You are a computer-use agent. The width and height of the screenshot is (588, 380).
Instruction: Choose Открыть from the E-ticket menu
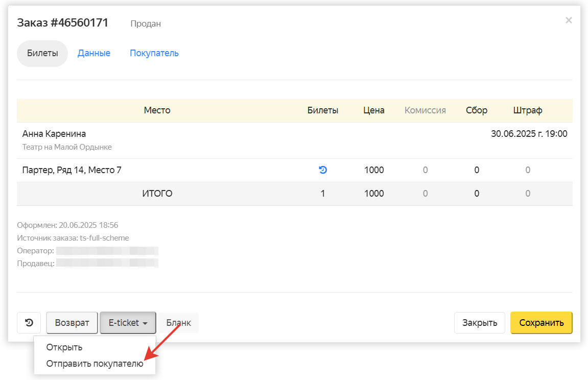[64, 347]
